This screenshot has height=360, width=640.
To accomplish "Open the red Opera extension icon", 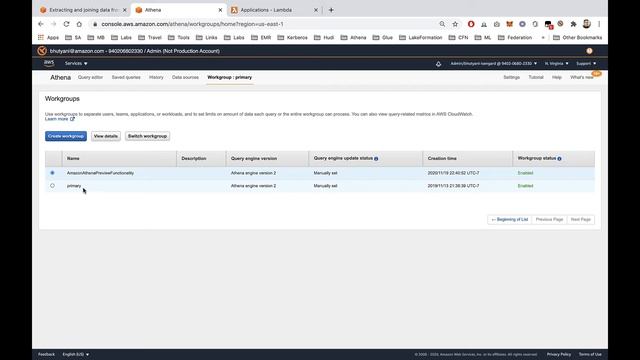I will coord(471,24).
